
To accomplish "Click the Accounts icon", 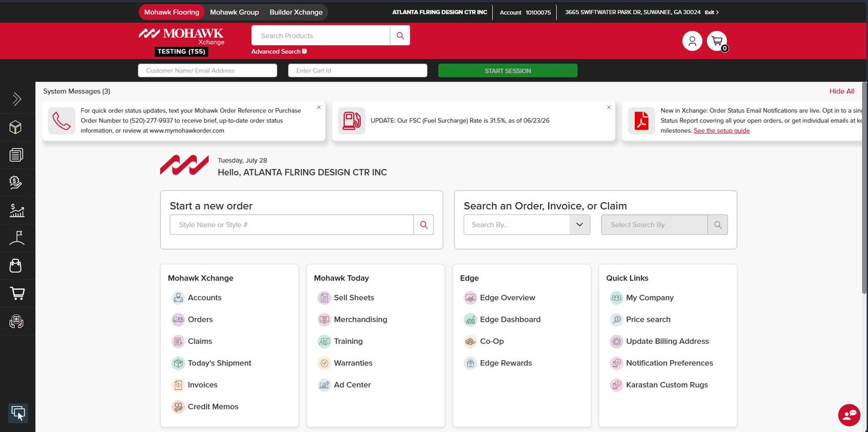I will (x=178, y=297).
